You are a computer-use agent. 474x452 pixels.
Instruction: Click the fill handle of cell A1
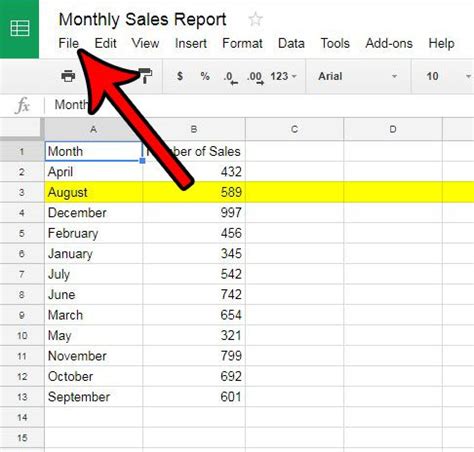(x=143, y=161)
